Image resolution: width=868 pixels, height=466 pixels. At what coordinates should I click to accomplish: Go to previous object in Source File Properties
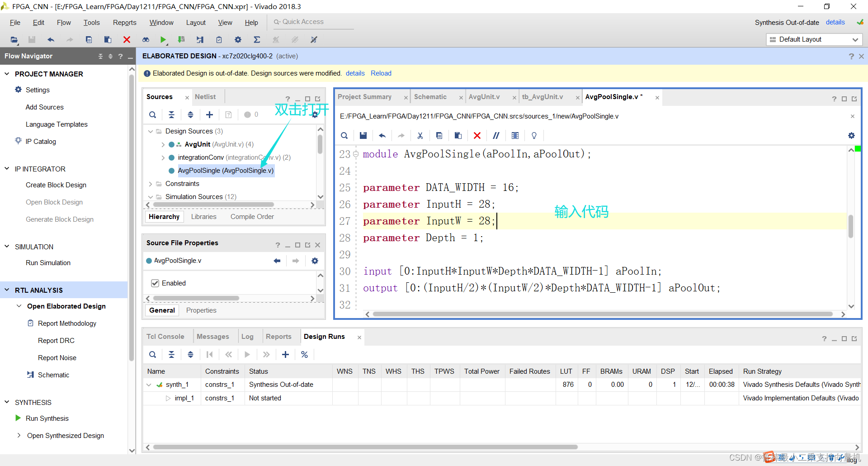pyautogui.click(x=277, y=261)
